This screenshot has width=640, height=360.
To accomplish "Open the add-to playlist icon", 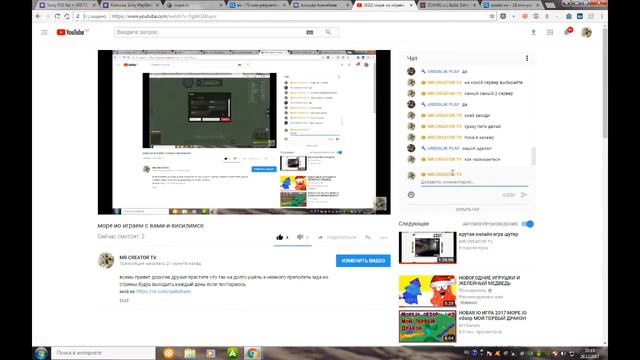I will 368,237.
